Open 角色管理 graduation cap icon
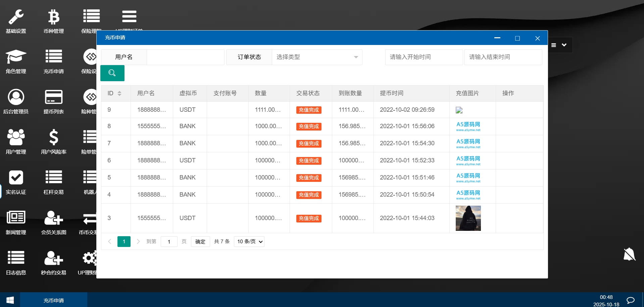The height and width of the screenshot is (307, 644). (x=16, y=57)
